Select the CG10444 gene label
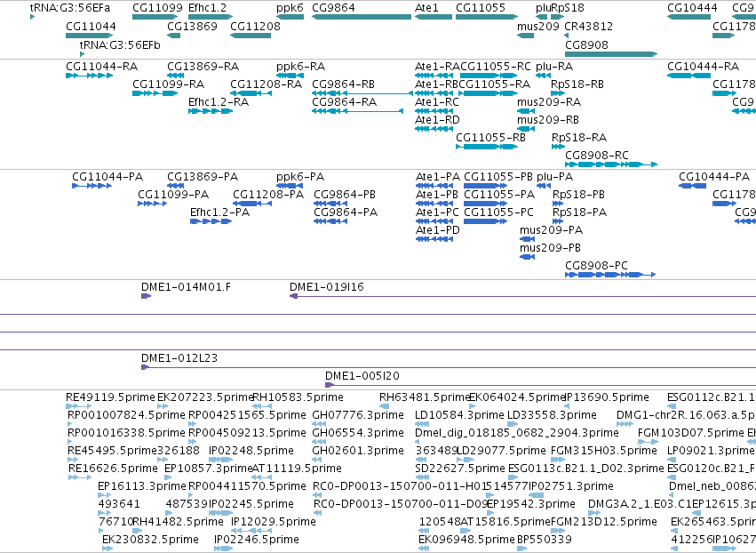The width and height of the screenshot is (756, 553). pos(692,8)
